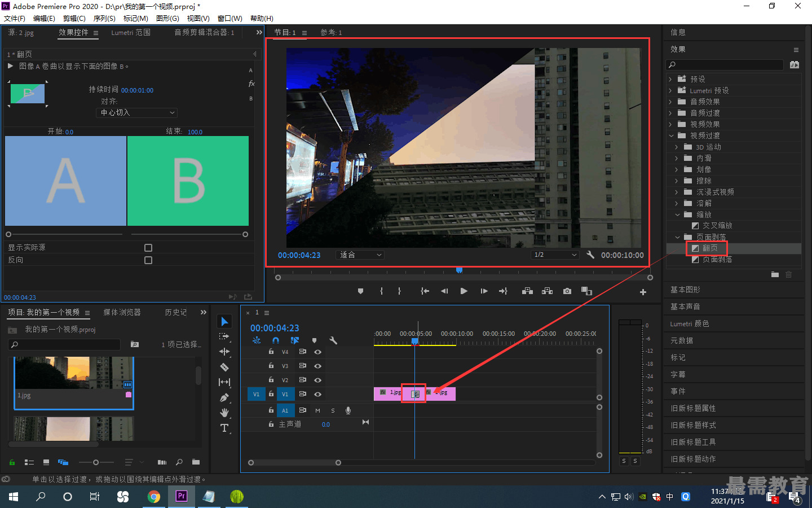Select the Cross Zoom transition effect
This screenshot has height=508, width=812.
pos(717,226)
